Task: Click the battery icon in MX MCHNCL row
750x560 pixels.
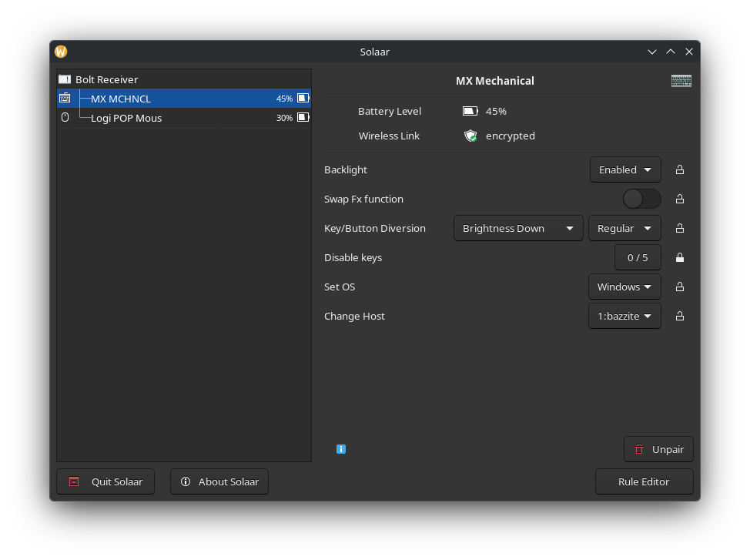Action: [x=303, y=99]
